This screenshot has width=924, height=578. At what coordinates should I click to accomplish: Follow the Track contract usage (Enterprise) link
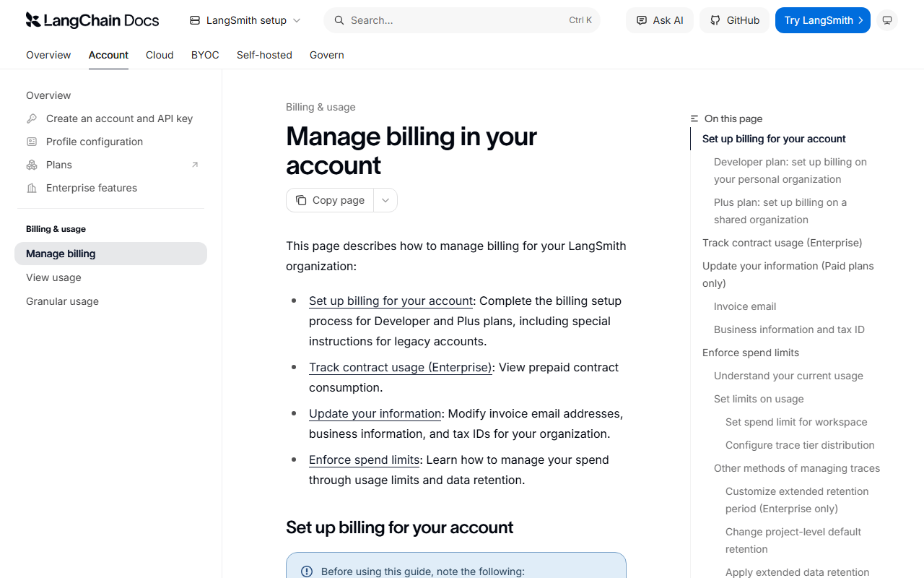(x=401, y=367)
